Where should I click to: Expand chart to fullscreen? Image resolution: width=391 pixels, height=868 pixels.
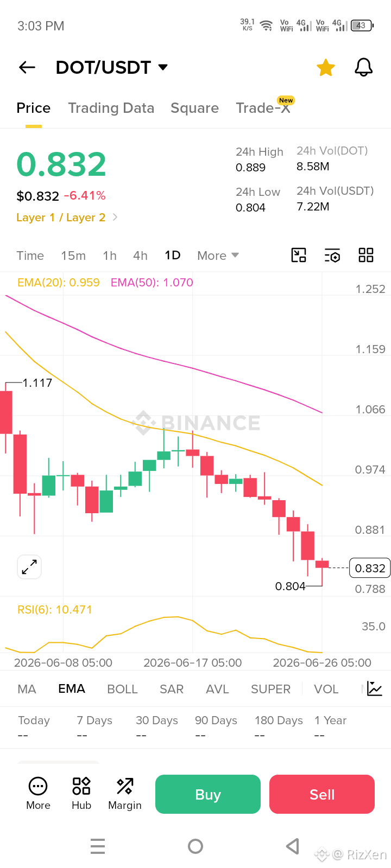click(29, 567)
